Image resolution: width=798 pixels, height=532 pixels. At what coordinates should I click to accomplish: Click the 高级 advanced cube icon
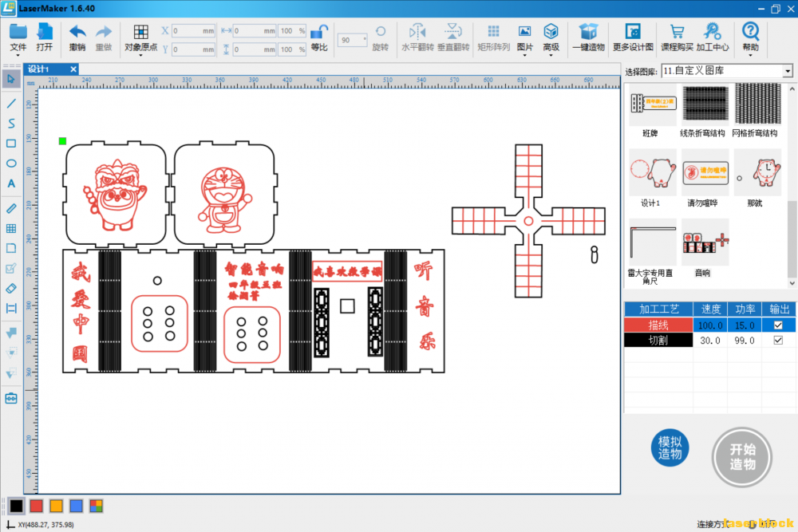click(551, 32)
